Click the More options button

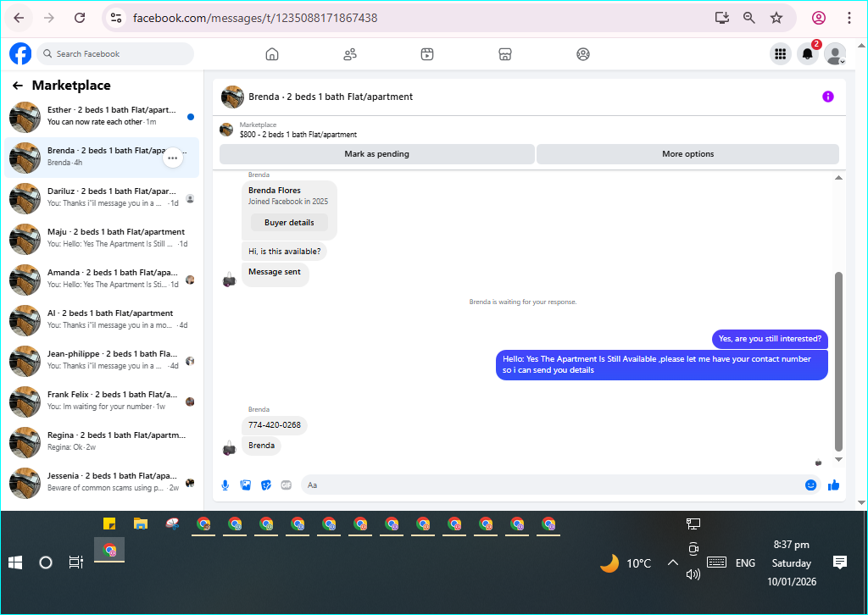coord(687,154)
